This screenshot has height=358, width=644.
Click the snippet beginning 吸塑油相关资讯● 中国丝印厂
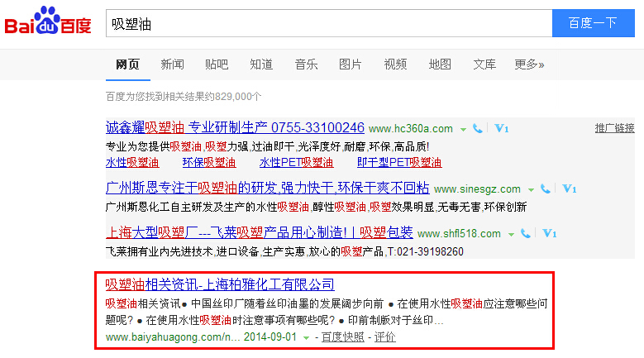click(327, 312)
